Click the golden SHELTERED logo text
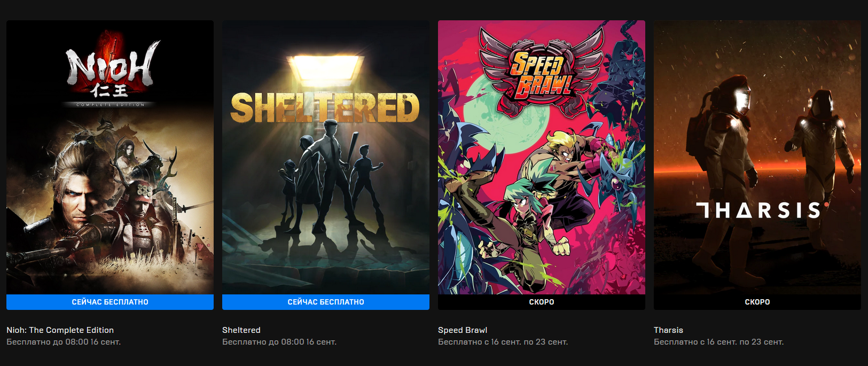This screenshot has width=868, height=366. pyautogui.click(x=325, y=108)
